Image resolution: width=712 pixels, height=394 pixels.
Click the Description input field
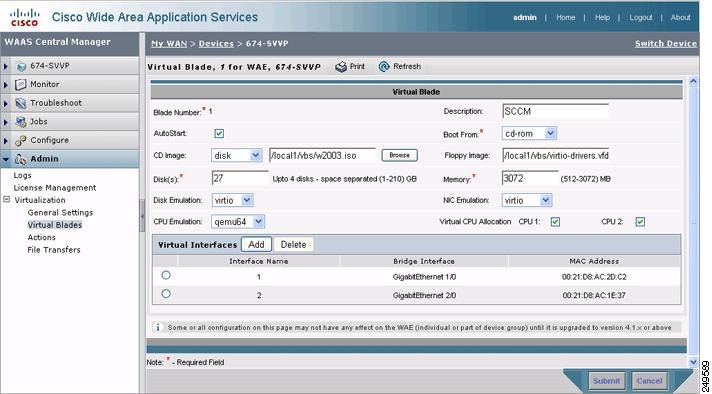pos(555,111)
